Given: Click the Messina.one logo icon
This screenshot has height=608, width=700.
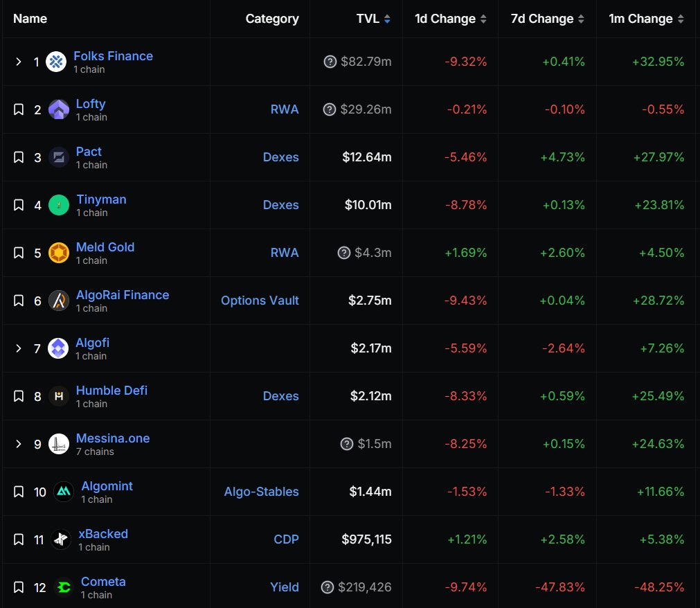Looking at the screenshot, I should coord(58,444).
